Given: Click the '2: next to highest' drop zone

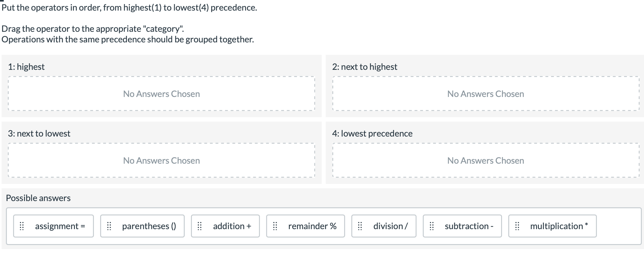Looking at the screenshot, I should point(485,94).
